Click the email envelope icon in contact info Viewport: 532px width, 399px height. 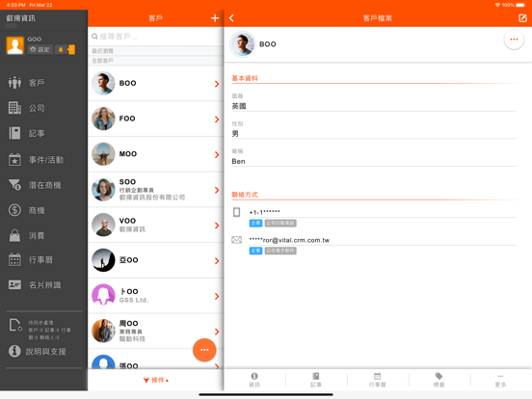coord(236,240)
